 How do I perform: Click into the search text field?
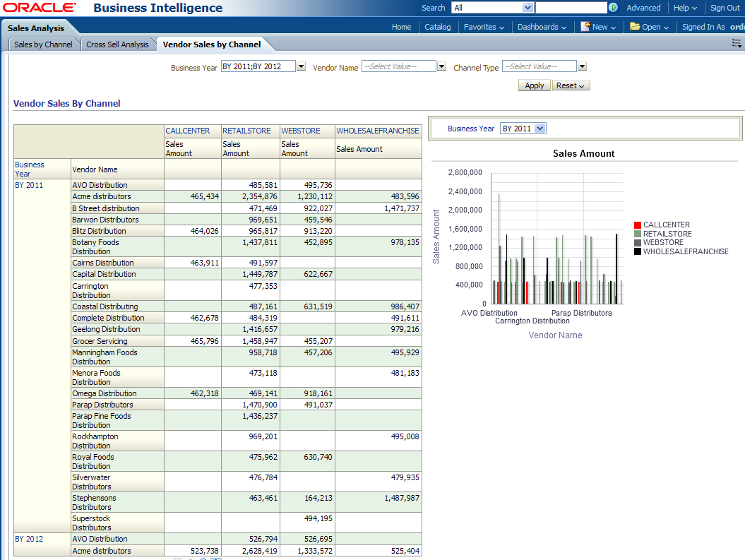point(571,8)
